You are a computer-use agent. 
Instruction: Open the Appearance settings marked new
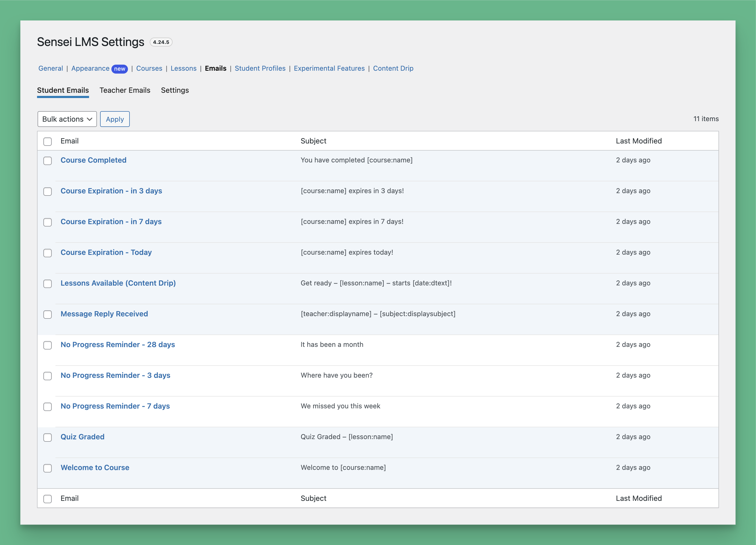(x=91, y=68)
